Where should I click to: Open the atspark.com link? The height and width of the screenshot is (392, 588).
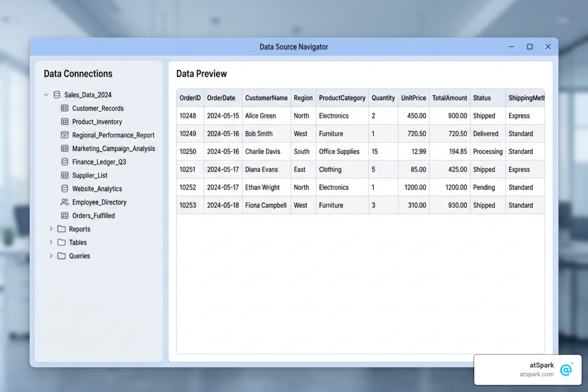(x=536, y=374)
